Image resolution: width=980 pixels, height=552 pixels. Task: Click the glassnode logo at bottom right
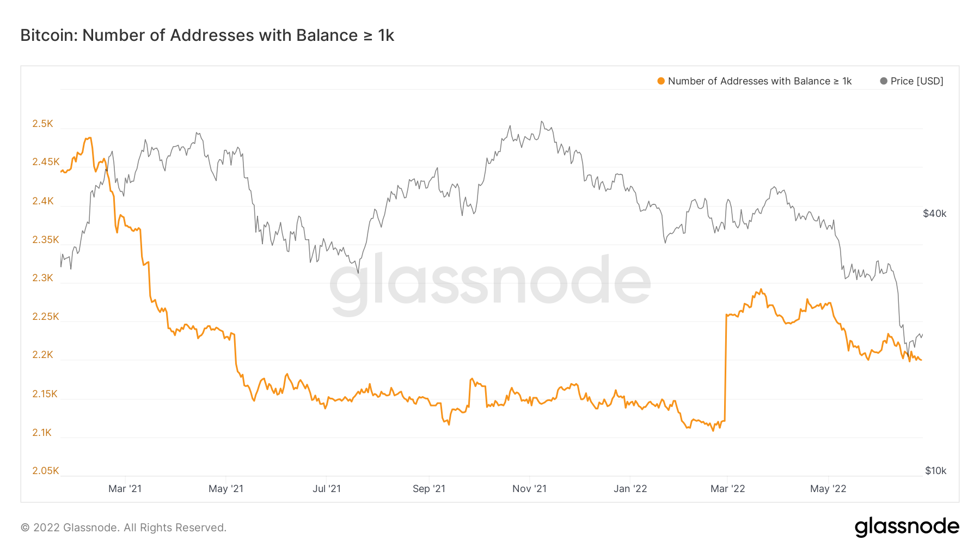click(x=906, y=527)
